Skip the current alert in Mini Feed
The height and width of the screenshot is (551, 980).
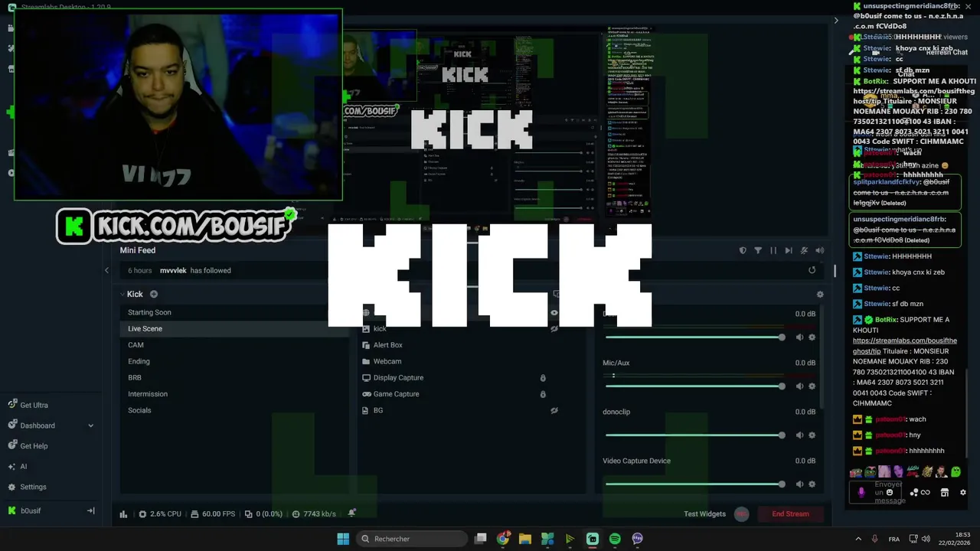[789, 250]
